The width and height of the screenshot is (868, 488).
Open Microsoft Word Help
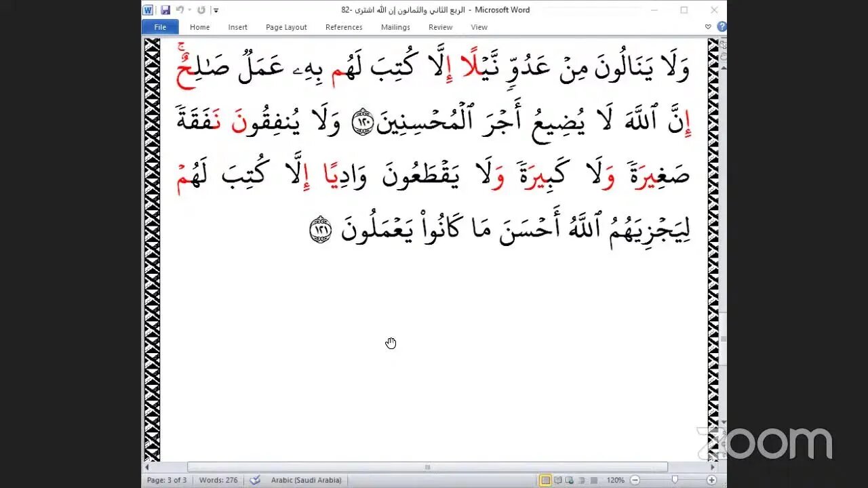tap(722, 27)
